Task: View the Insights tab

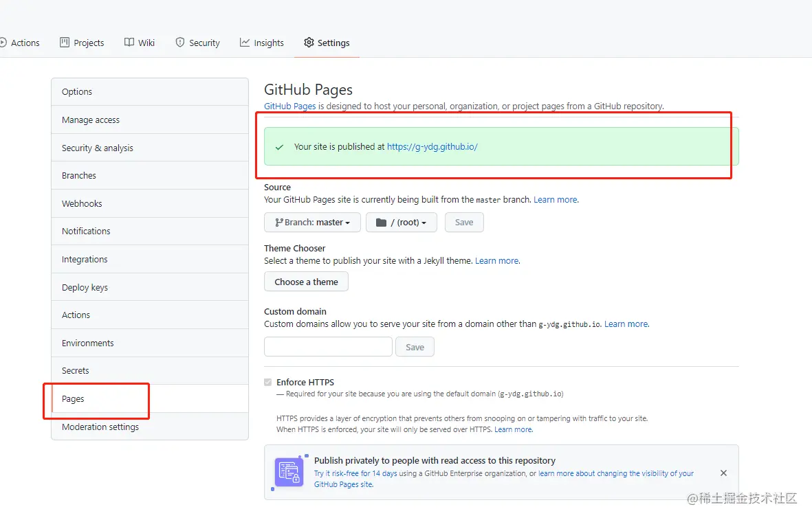Action: pos(261,43)
